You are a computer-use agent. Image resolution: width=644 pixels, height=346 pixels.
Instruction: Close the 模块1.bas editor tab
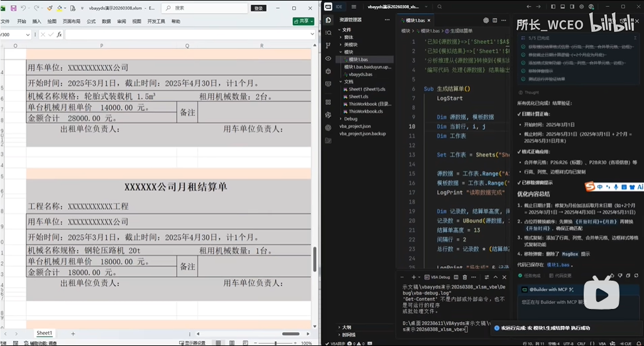428,20
